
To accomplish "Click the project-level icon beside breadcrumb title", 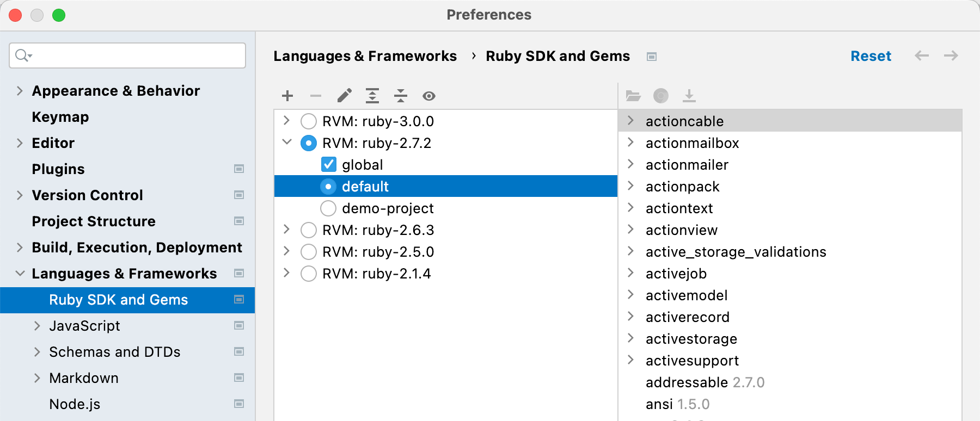I will tap(652, 57).
